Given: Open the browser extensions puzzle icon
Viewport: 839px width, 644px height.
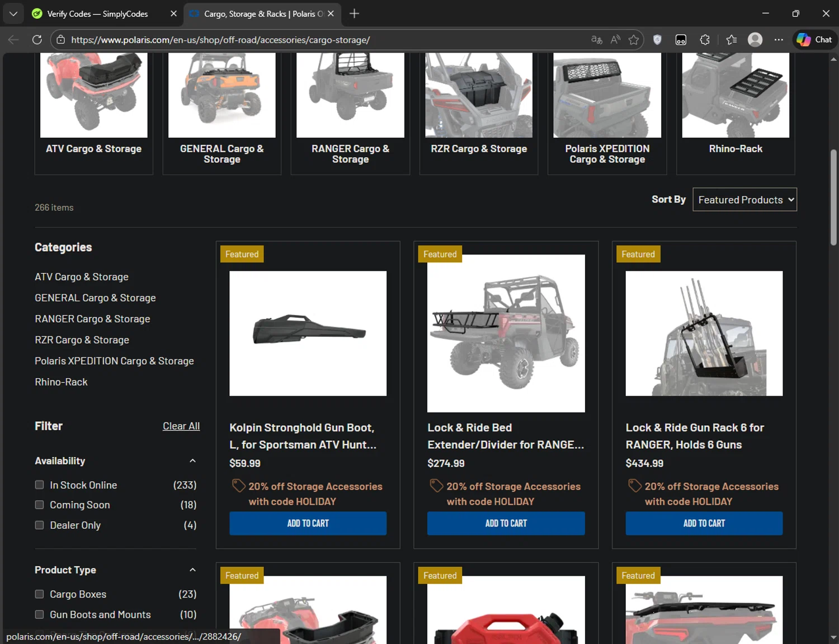Looking at the screenshot, I should click(x=705, y=40).
